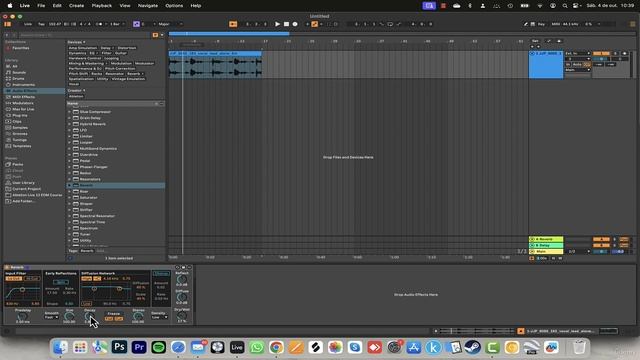Click the Stop transport button
The height and width of the screenshot is (360, 640).
[286, 24]
